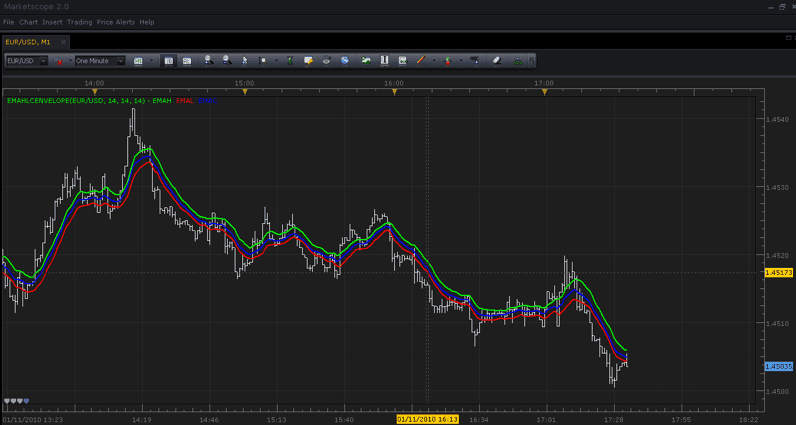The image size is (796, 425).
Task: Select the pointer cursor tool
Action: pos(245,61)
